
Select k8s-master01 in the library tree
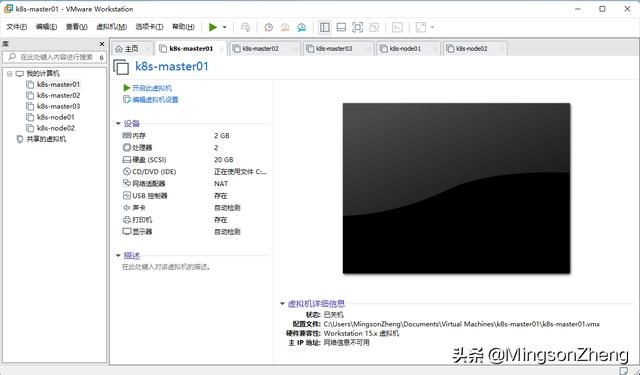pyautogui.click(x=58, y=84)
